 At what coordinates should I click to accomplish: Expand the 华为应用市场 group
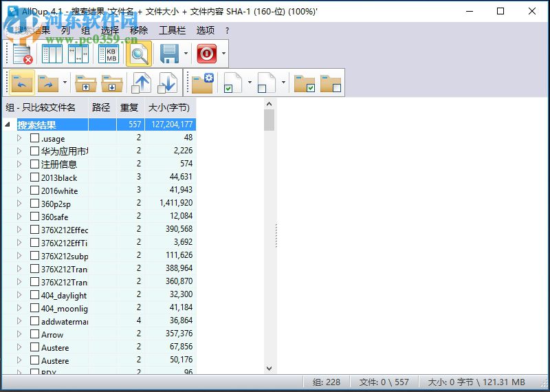point(19,151)
